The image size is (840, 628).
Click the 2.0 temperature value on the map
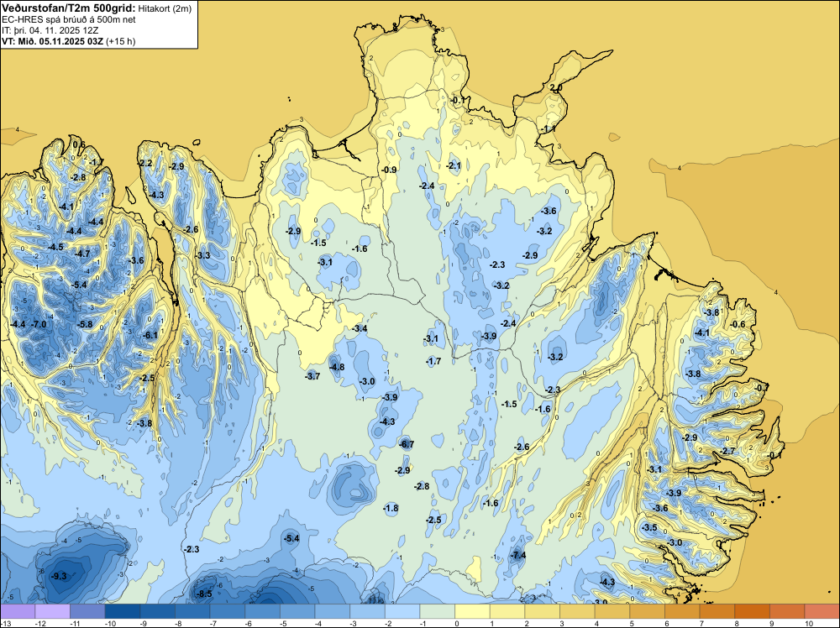point(556,87)
